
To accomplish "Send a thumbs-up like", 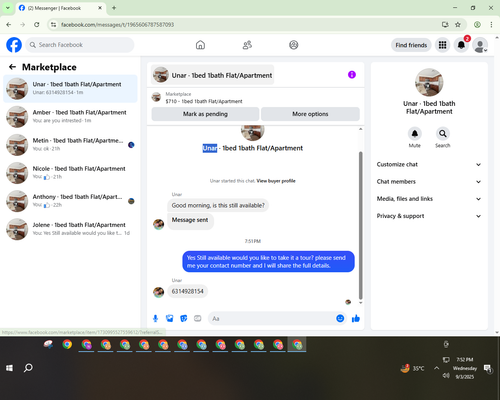I will pos(356,319).
